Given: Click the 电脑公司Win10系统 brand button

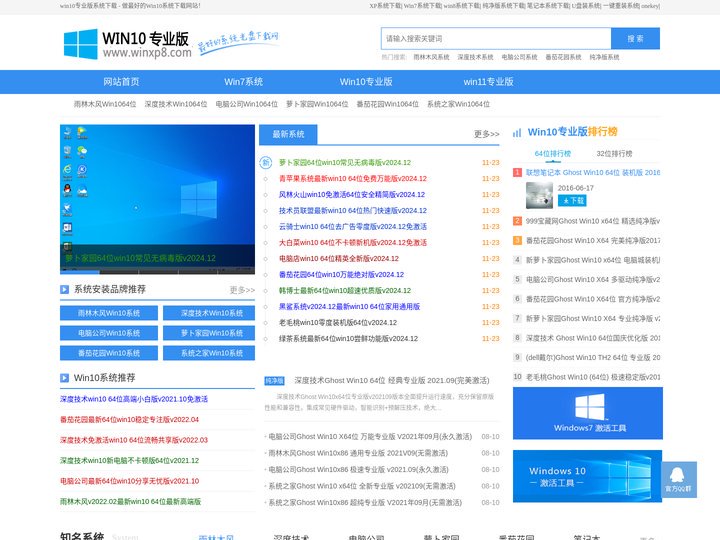Looking at the screenshot, I should pyautogui.click(x=109, y=333).
